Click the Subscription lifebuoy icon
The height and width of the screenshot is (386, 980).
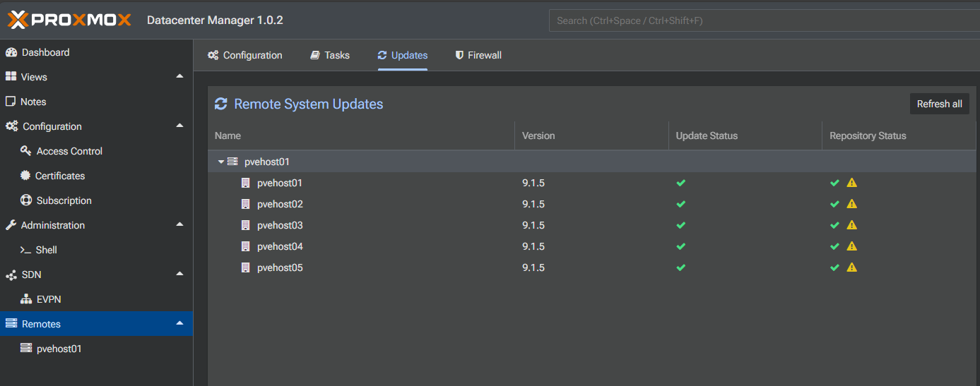[x=26, y=200]
